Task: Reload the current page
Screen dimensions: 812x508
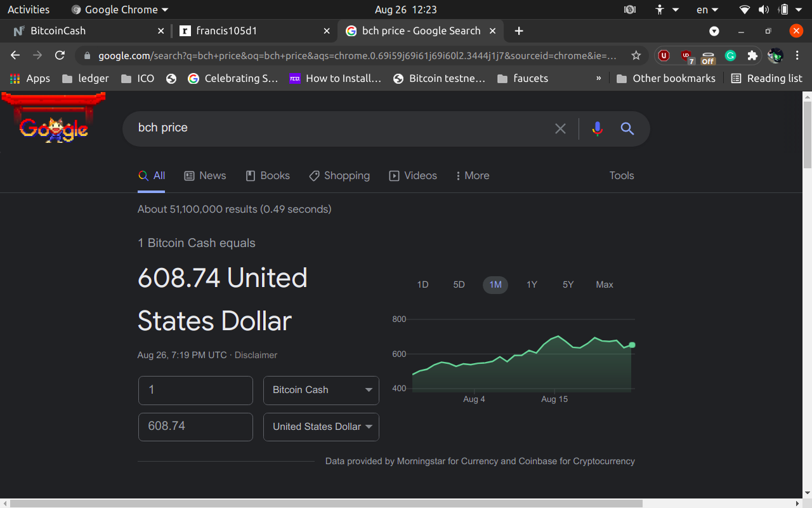Action: pyautogui.click(x=60, y=56)
